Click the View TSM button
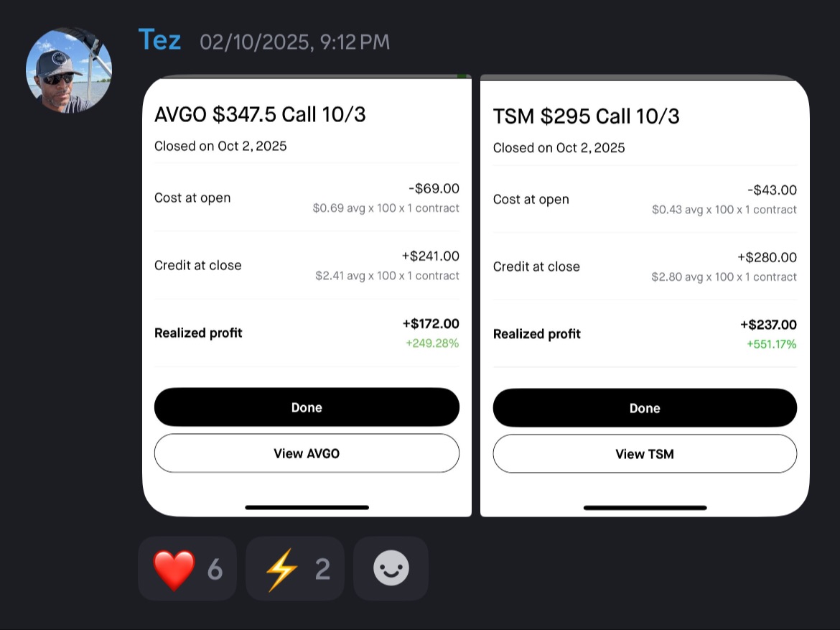840x630 pixels. (645, 454)
